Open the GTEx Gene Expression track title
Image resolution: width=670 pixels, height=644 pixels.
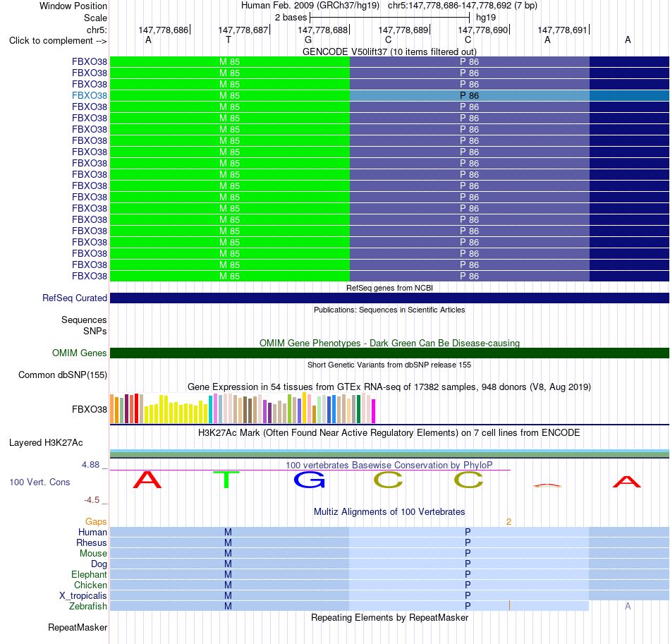point(389,387)
